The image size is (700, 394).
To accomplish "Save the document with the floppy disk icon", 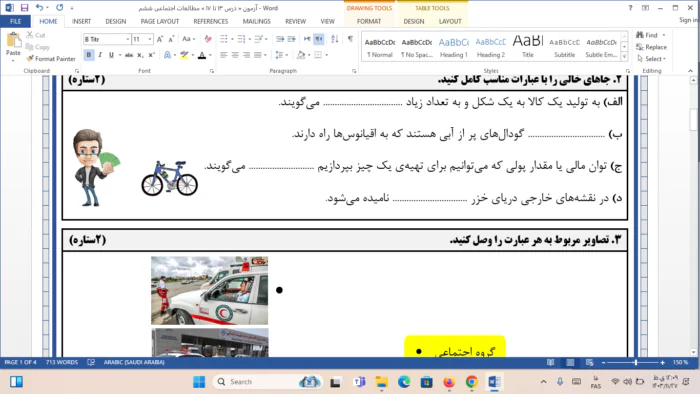I will coord(24,8).
